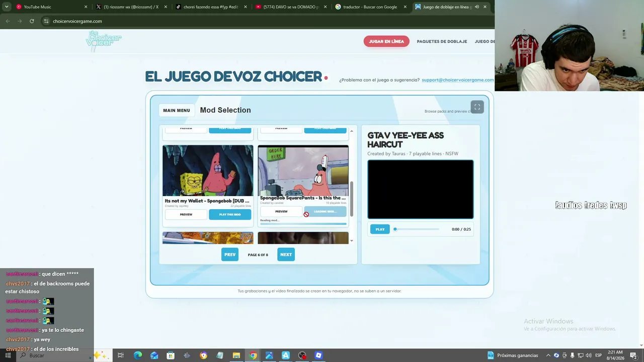
Task: Open the Próximas ganancias taskbar widget
Action: point(513,355)
